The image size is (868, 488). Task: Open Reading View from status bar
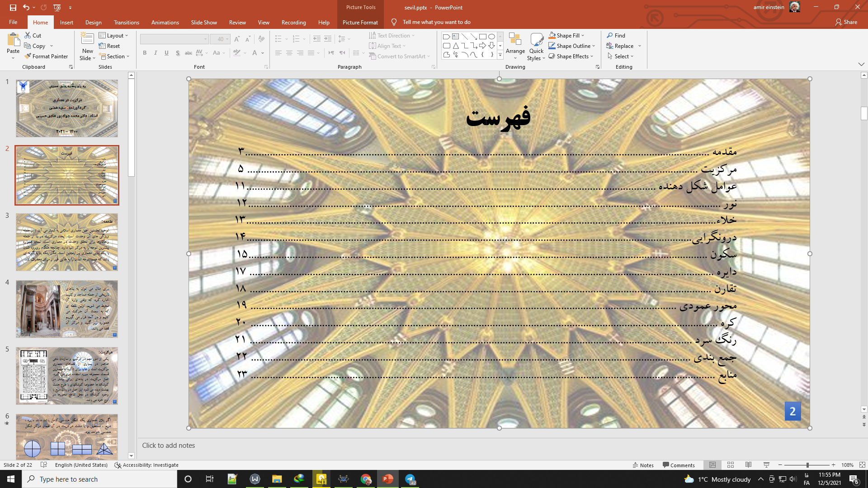[x=749, y=465]
